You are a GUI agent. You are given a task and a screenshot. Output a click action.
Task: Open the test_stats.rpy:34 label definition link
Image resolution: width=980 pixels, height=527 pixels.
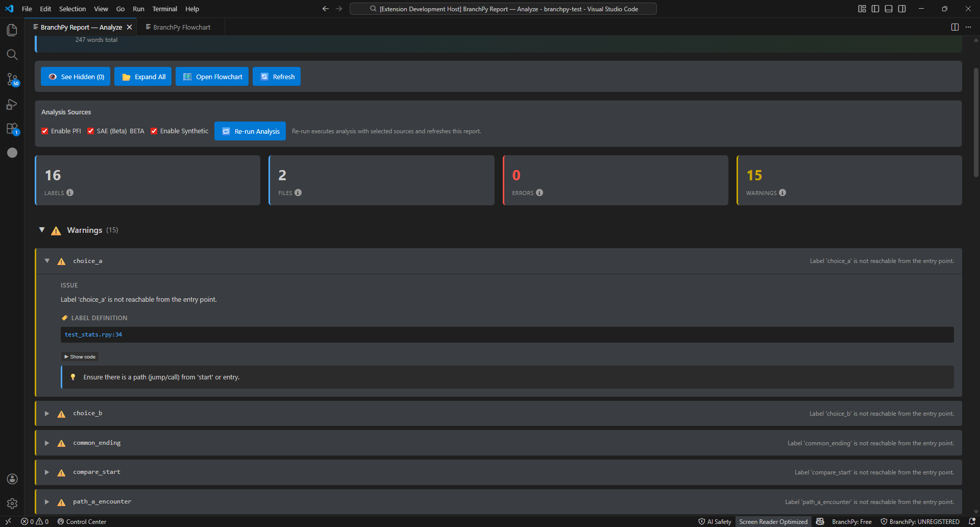93,334
